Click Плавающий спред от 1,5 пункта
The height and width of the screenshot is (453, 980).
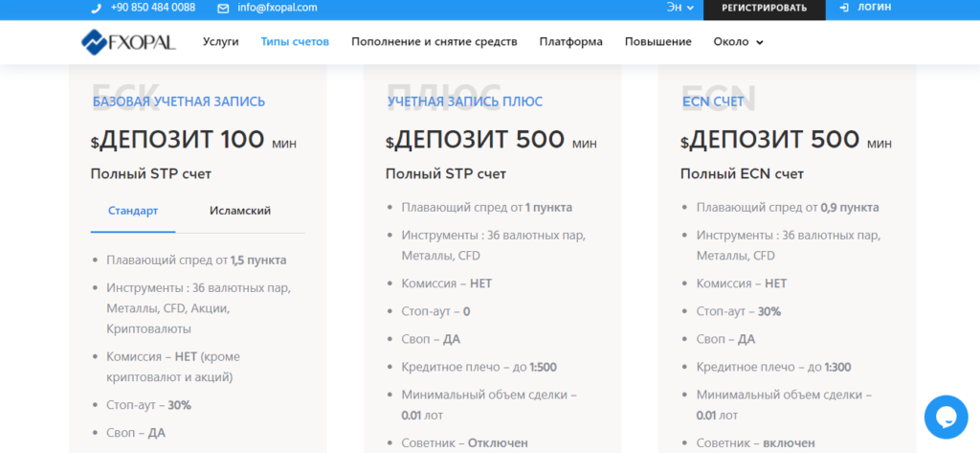pyautogui.click(x=196, y=260)
